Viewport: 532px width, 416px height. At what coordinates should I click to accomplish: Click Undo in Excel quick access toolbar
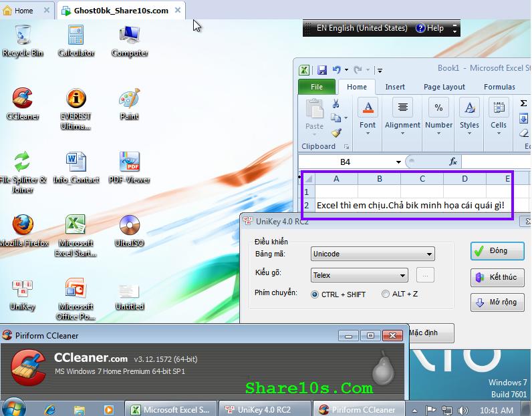point(336,70)
